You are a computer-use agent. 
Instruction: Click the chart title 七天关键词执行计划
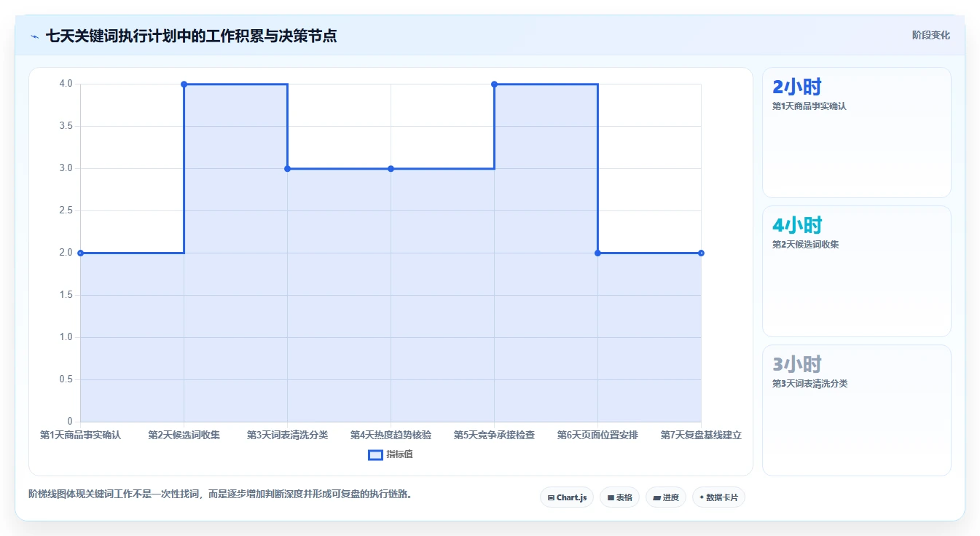(191, 36)
